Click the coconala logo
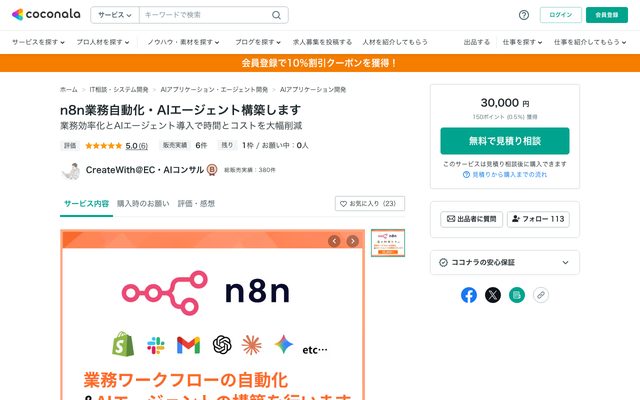640x400 pixels. pyautogui.click(x=46, y=14)
